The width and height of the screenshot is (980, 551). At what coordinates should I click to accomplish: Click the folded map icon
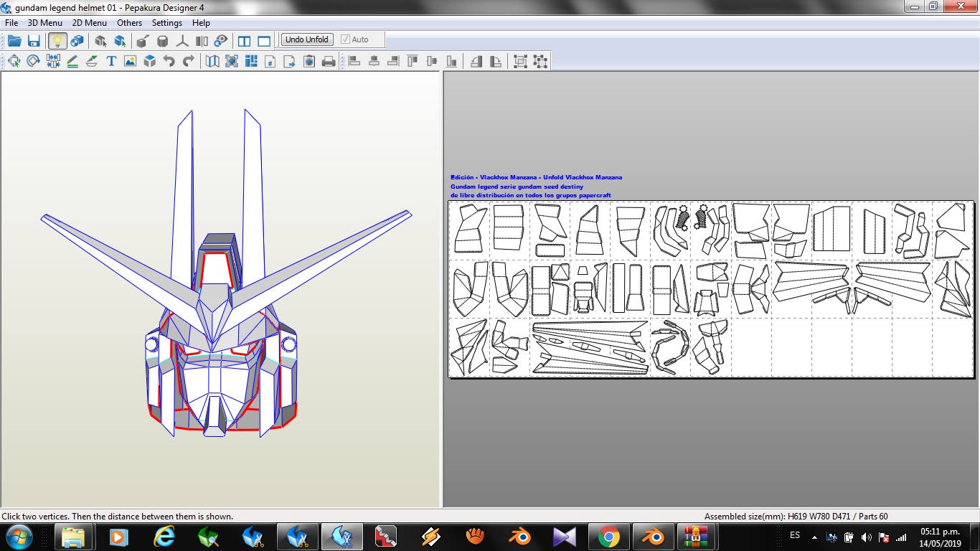[212, 61]
